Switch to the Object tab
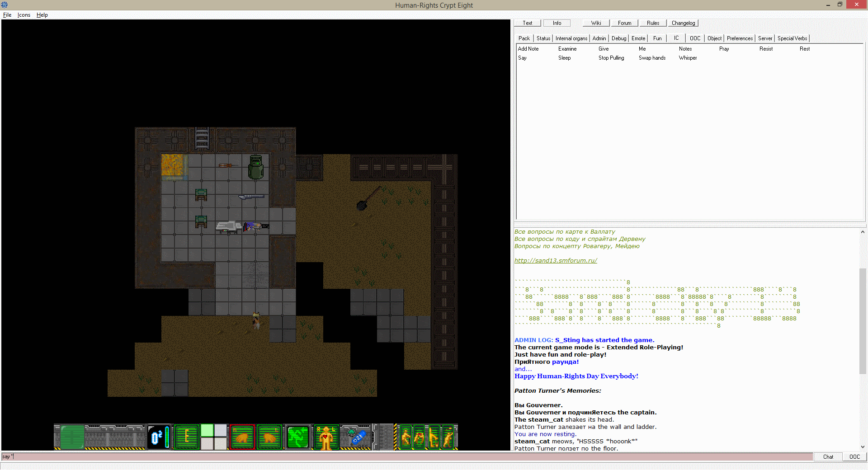The height and width of the screenshot is (470, 868). [x=714, y=38]
